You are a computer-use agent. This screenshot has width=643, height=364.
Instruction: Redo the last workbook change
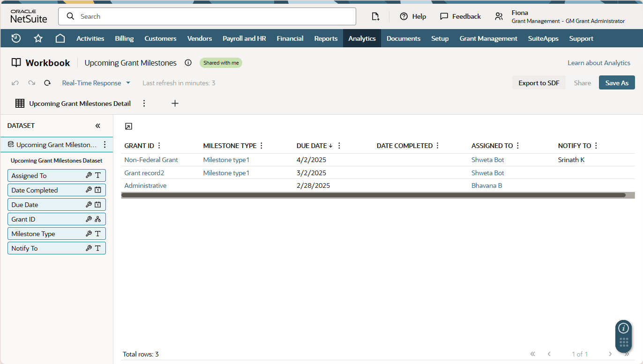tap(31, 82)
